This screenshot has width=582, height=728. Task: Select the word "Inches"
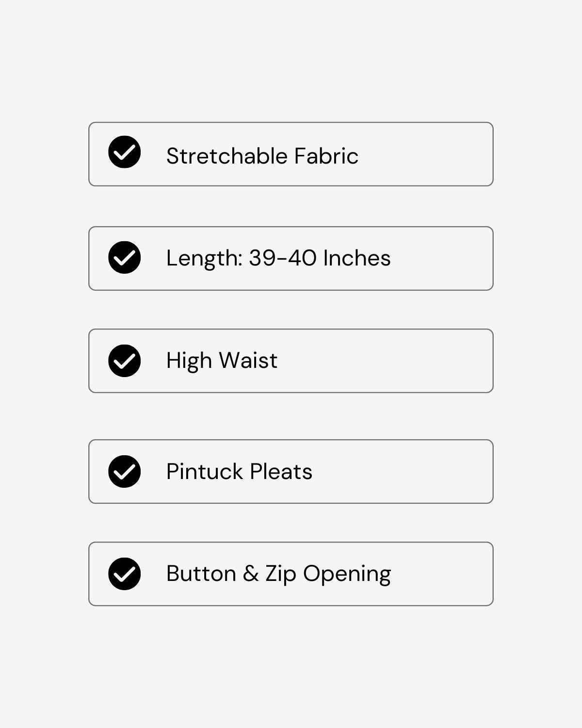tap(356, 258)
